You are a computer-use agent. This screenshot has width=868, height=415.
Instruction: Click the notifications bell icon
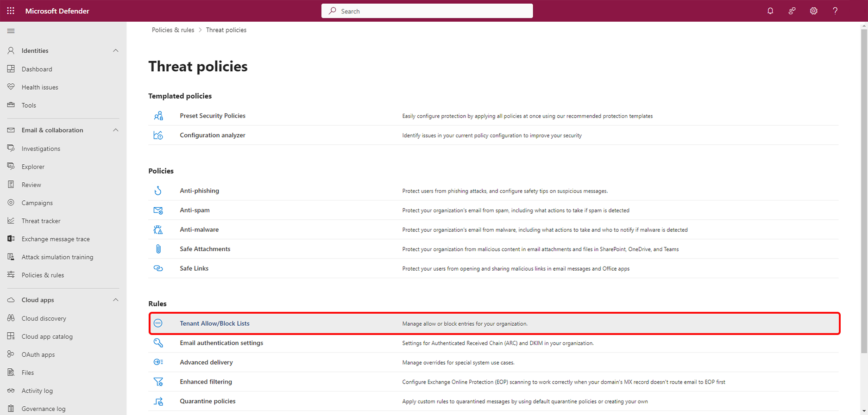pos(770,11)
